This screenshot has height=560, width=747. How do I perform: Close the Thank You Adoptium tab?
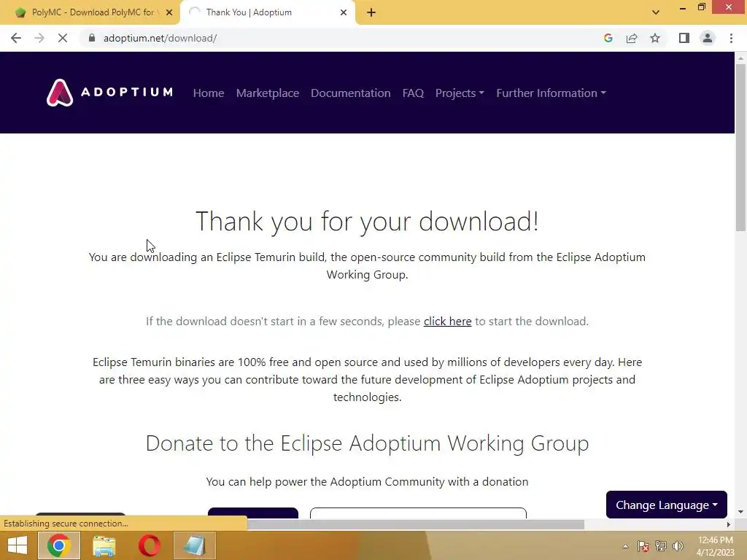point(344,12)
